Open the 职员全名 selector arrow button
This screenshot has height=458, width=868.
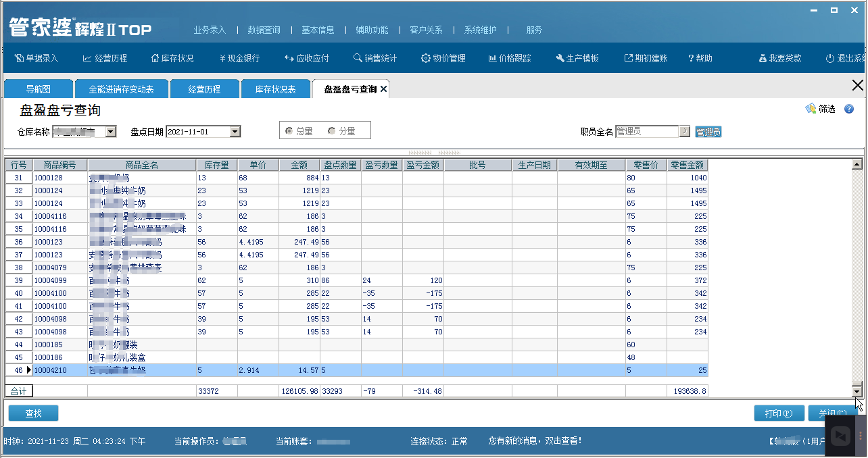[685, 132]
